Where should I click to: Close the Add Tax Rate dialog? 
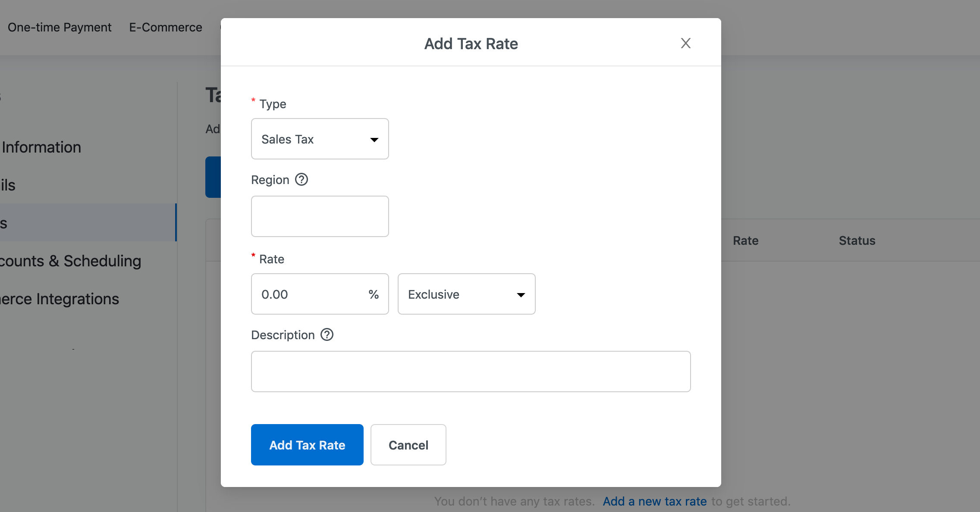(685, 43)
